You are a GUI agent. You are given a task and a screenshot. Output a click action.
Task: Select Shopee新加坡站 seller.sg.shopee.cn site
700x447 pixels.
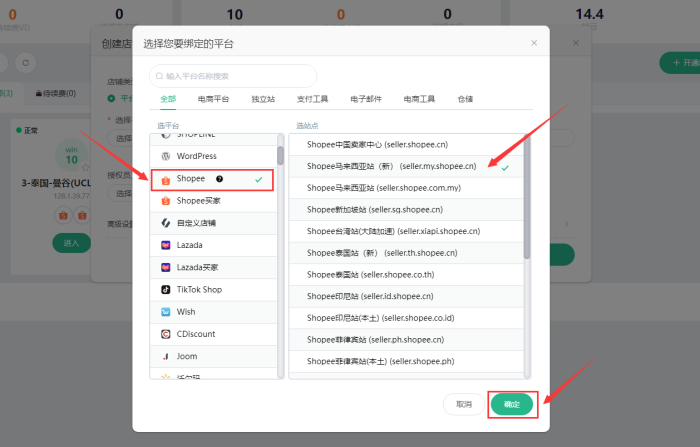406,210
